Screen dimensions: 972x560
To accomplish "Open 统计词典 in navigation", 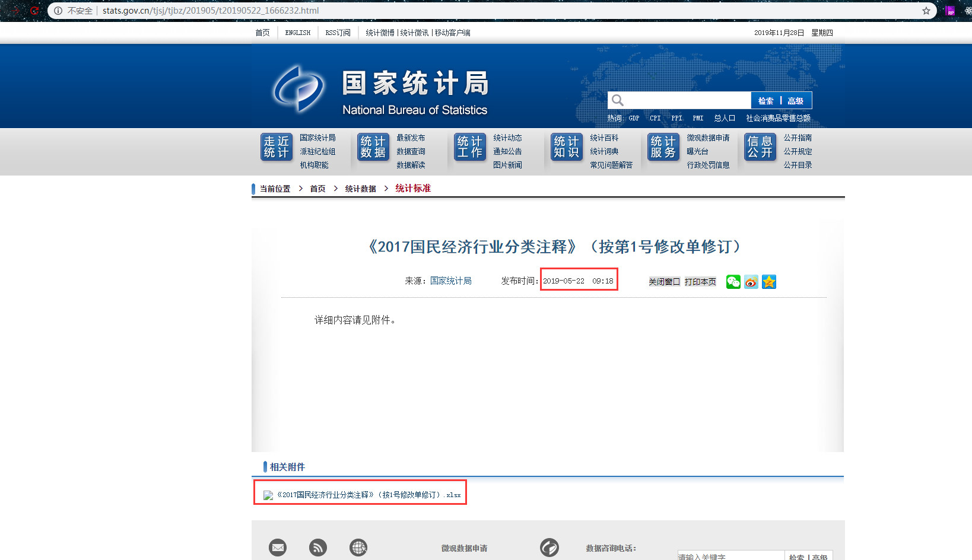I will point(604,151).
